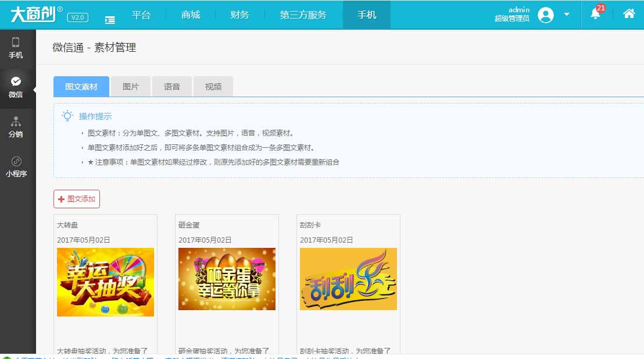
Task: Switch to the 语音 tab
Action: [x=172, y=87]
